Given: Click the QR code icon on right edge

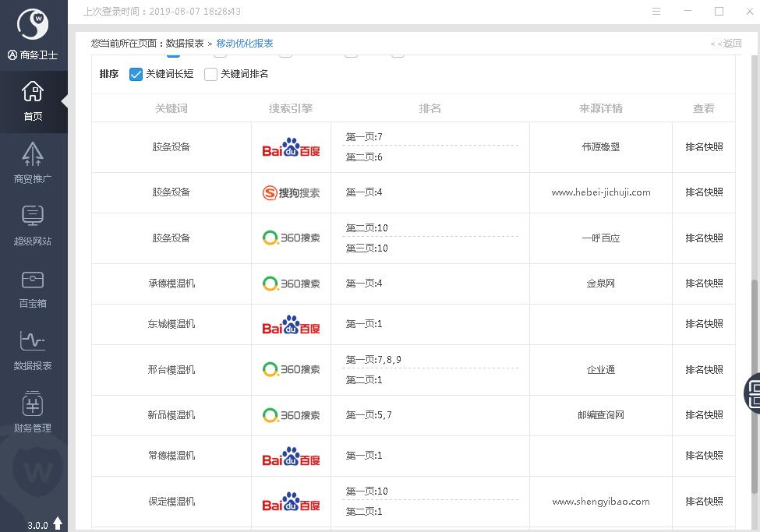Looking at the screenshot, I should click(754, 392).
